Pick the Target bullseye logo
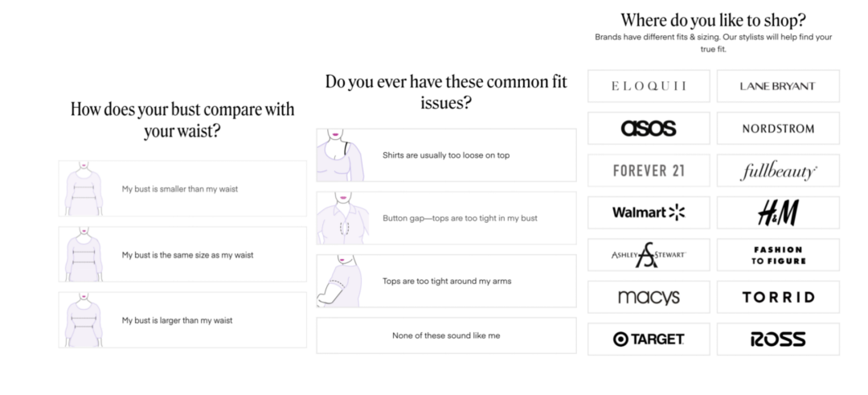The height and width of the screenshot is (395, 868). [x=620, y=339]
